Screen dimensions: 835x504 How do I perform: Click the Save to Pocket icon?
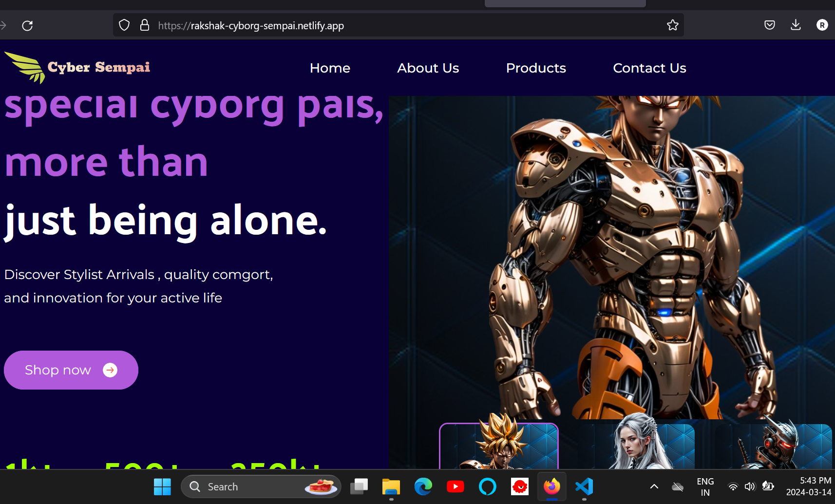[x=770, y=25]
